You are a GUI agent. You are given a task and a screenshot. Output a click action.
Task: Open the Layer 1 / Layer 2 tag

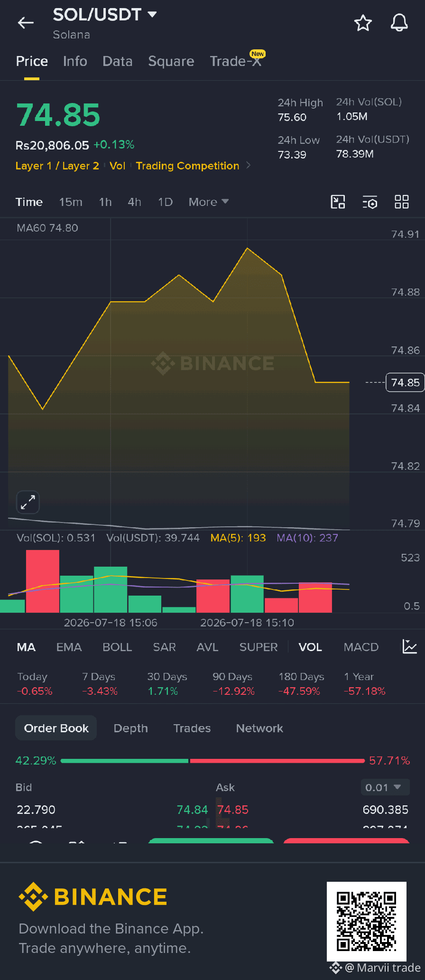[x=57, y=166]
